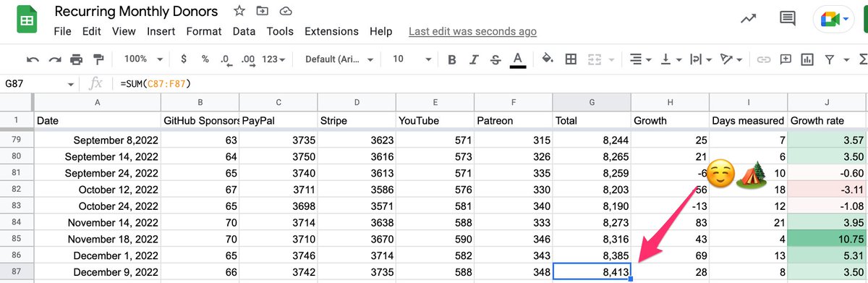Decrease decimal places
The height and width of the screenshot is (283, 868).
coord(226,59)
